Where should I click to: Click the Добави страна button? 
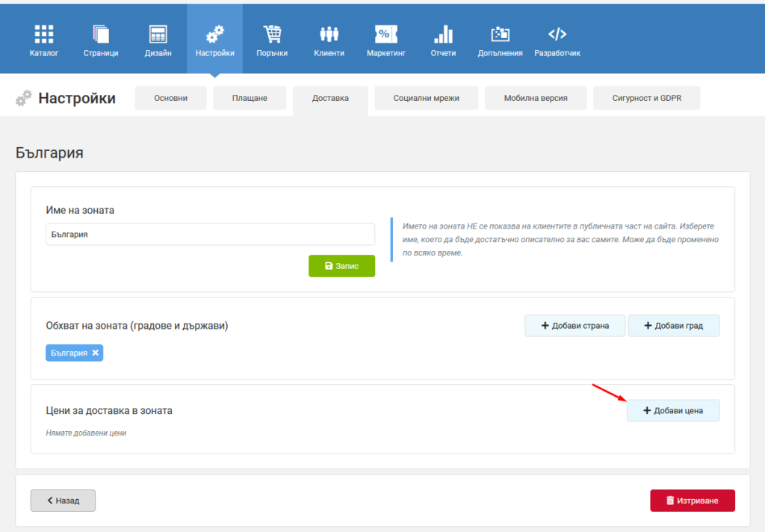(x=574, y=326)
